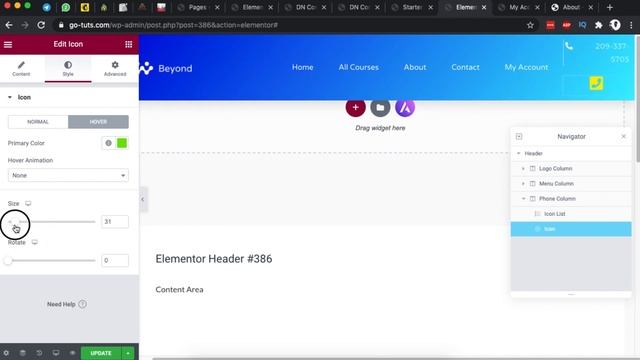
Task: Click the white phone icon in header
Action: (569, 46)
